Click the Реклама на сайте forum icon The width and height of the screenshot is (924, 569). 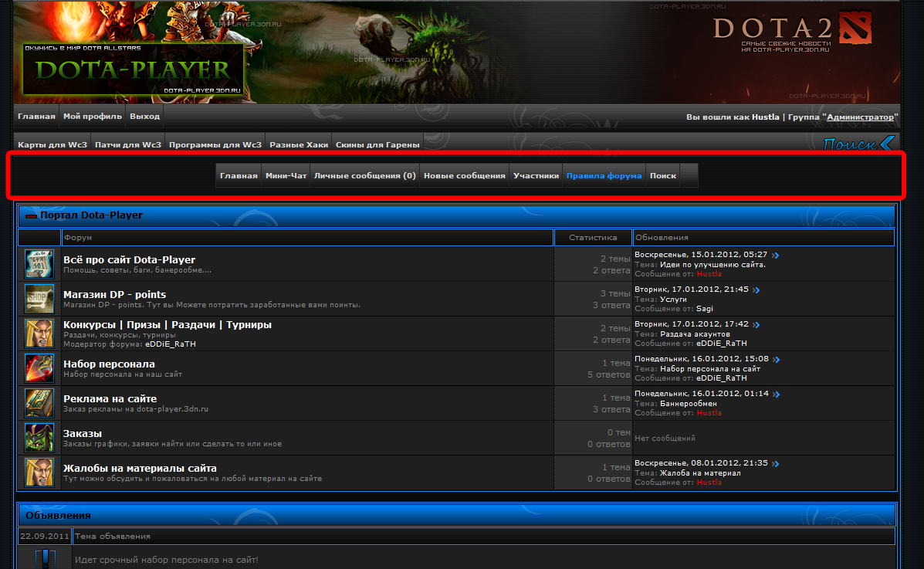[39, 403]
